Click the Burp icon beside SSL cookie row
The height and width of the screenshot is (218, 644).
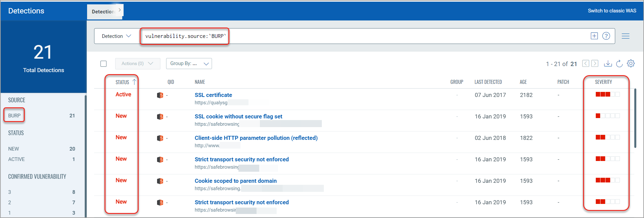(x=160, y=117)
